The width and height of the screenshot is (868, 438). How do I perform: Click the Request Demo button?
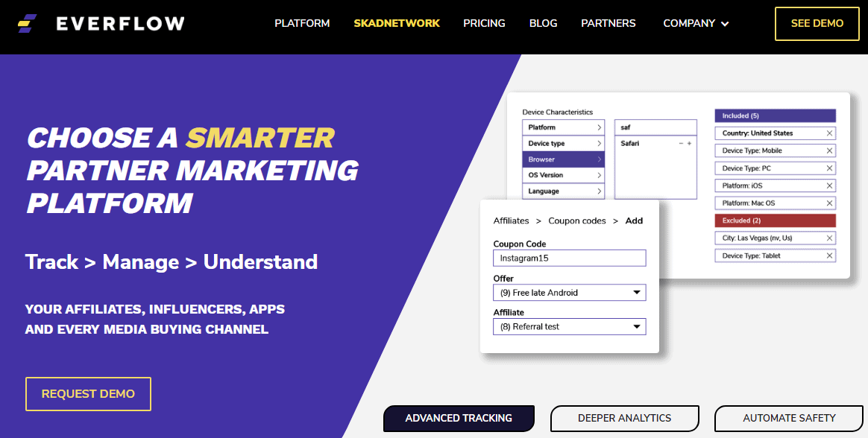88,394
